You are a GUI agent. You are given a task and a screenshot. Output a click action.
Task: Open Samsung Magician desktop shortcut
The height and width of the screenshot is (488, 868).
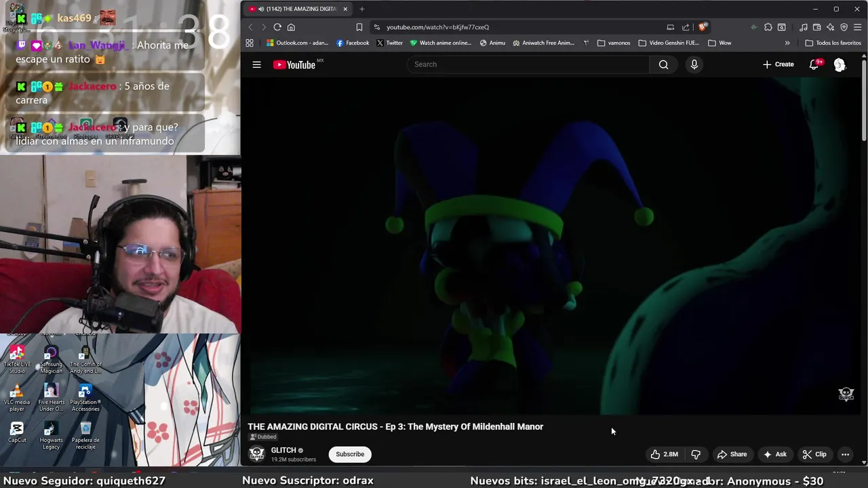coord(51,359)
